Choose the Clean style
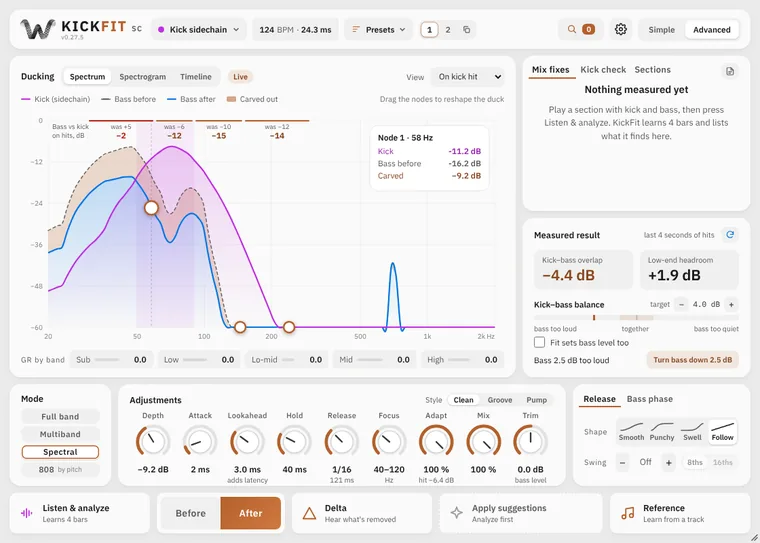The image size is (760, 543). (463, 400)
